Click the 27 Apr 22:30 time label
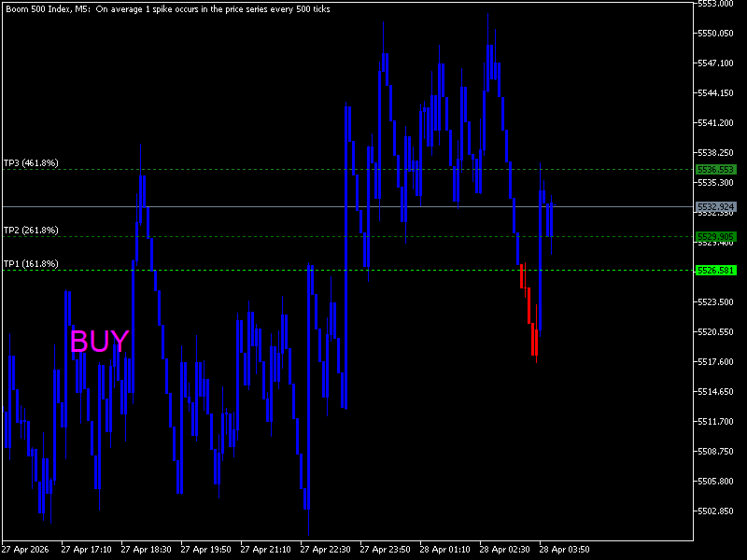The width and height of the screenshot is (747, 560). (325, 550)
